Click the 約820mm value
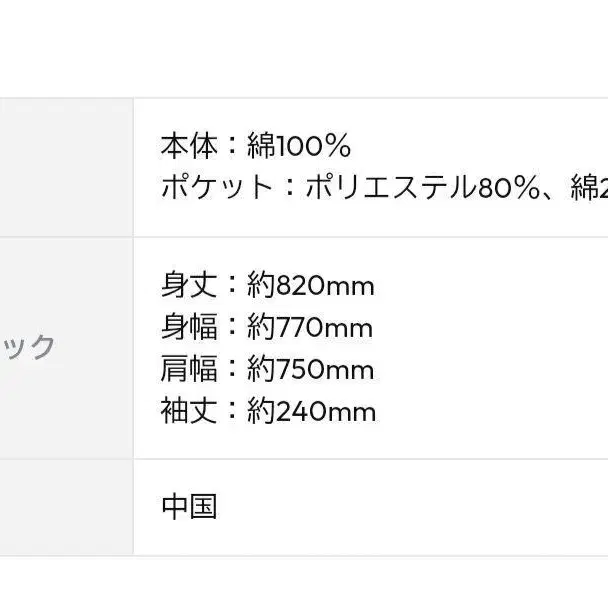Image resolution: width=608 pixels, height=608 pixels. (x=311, y=285)
